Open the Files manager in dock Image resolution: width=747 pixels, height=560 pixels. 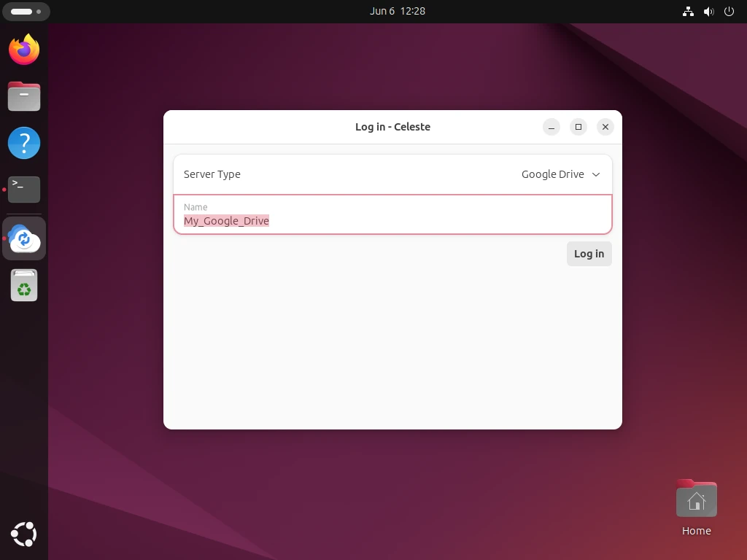pyautogui.click(x=24, y=96)
